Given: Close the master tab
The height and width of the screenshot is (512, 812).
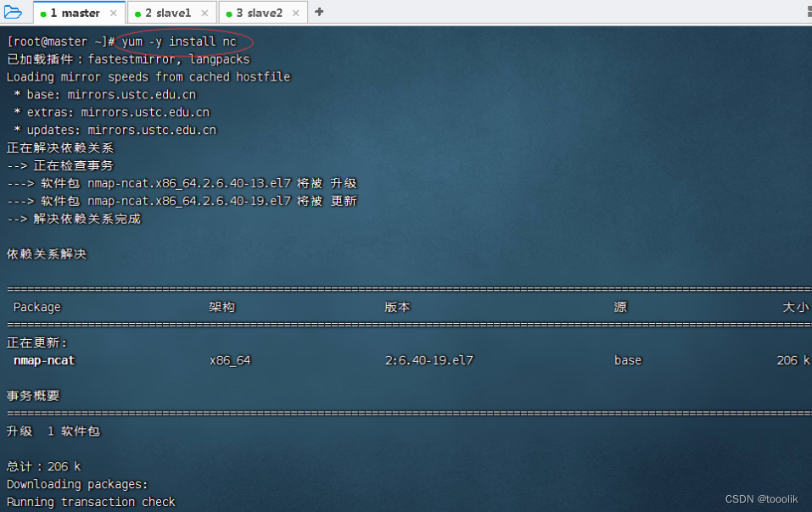Looking at the screenshot, I should pyautogui.click(x=114, y=14).
